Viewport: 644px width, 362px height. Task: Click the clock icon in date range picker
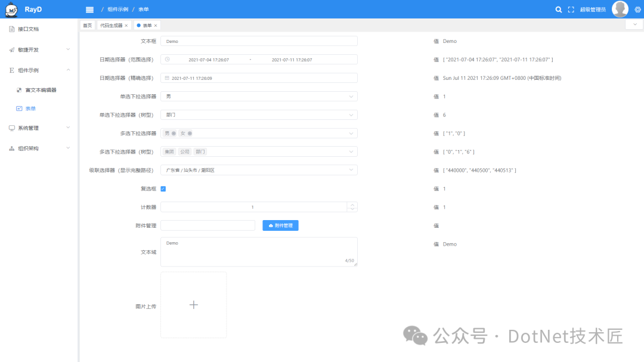tap(167, 60)
